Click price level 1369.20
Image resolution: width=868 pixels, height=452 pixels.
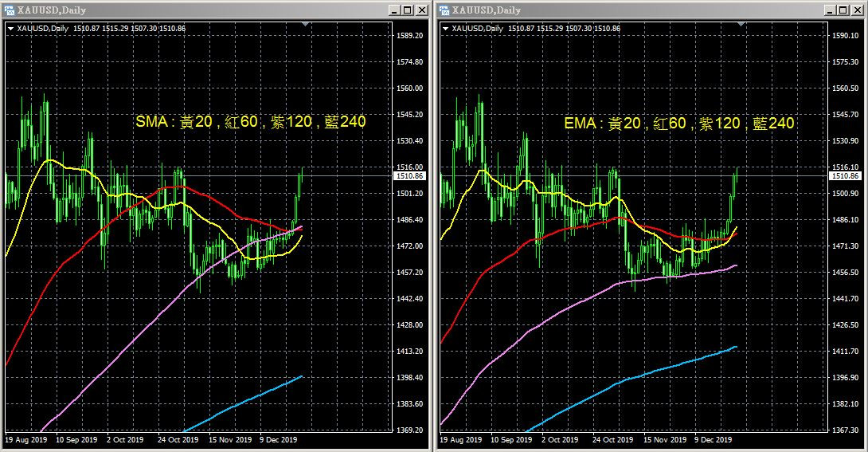[x=409, y=430]
